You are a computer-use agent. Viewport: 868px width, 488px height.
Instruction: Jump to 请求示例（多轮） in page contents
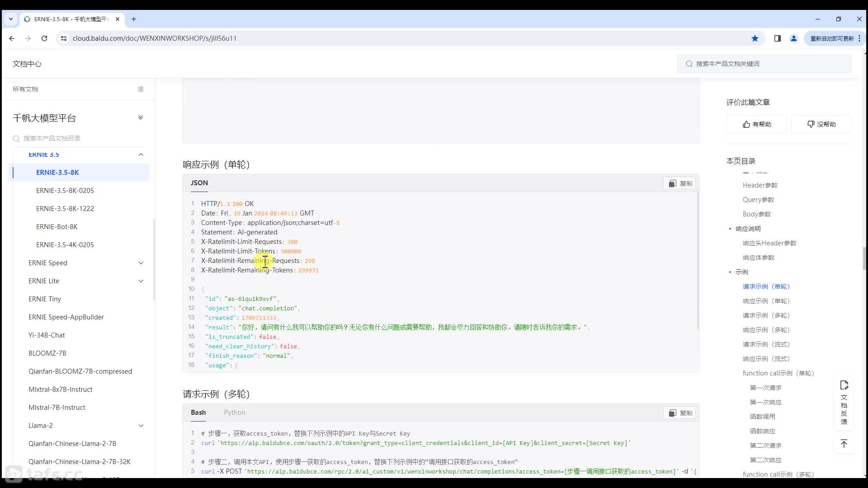coord(766,315)
